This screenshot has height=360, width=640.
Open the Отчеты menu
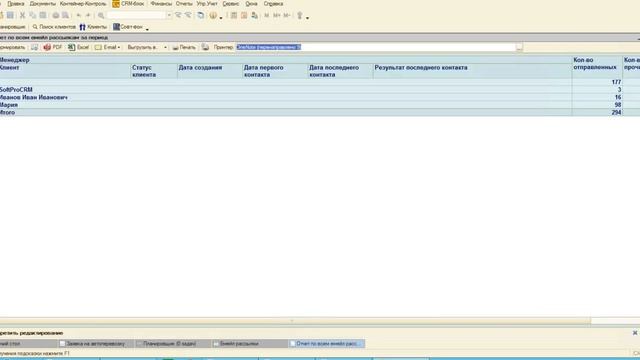[184, 4]
